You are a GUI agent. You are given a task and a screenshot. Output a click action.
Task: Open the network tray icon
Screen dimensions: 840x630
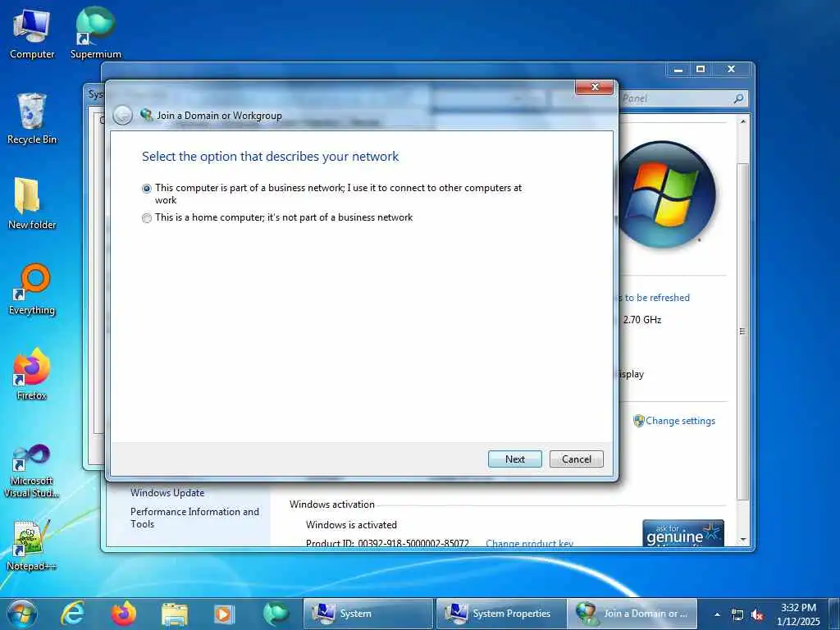[x=737, y=615]
